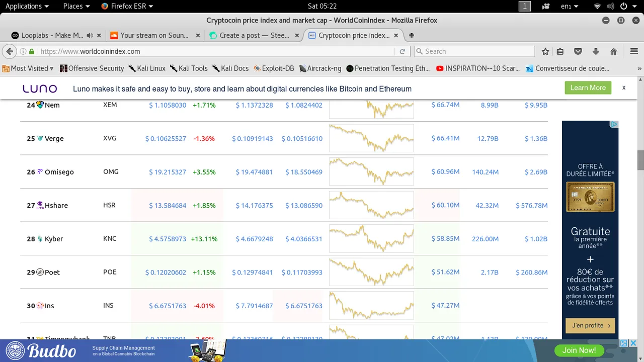Click the page vertical scrollbar thumb
The width and height of the screenshot is (644, 362).
(640, 160)
